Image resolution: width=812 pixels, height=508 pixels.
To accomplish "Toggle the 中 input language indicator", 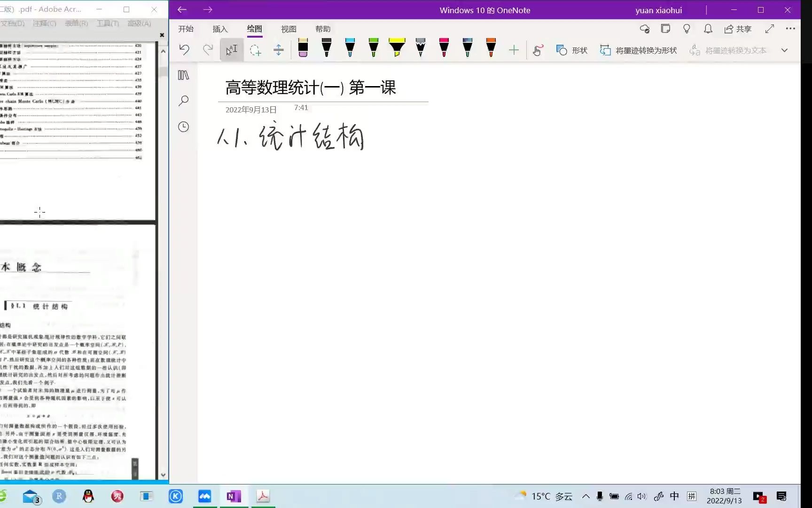I will click(674, 496).
